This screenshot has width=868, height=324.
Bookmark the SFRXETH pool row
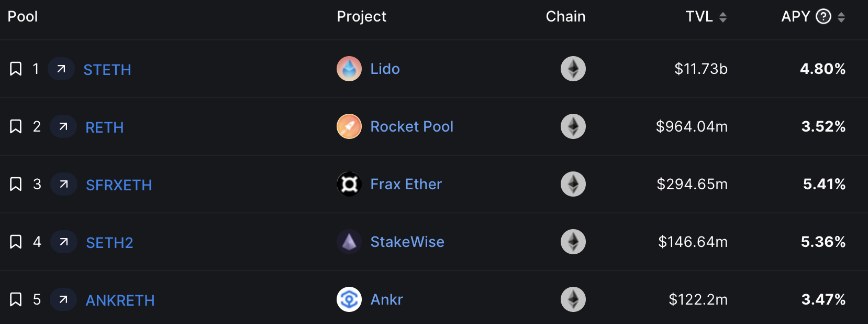pyautogui.click(x=16, y=184)
